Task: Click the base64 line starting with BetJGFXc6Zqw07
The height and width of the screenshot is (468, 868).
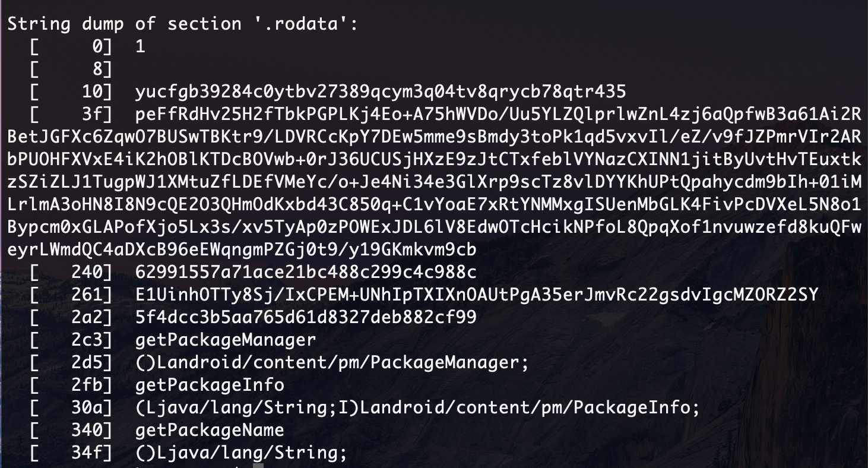Action: 434,137
